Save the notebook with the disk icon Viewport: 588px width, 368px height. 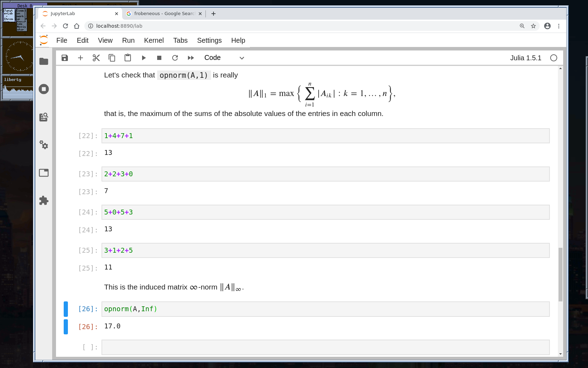tap(65, 58)
